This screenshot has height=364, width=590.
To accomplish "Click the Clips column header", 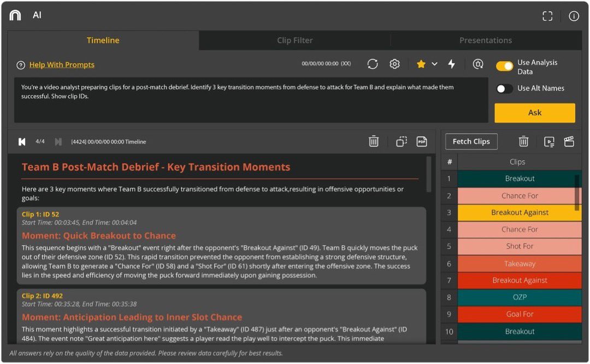I will coord(517,162).
